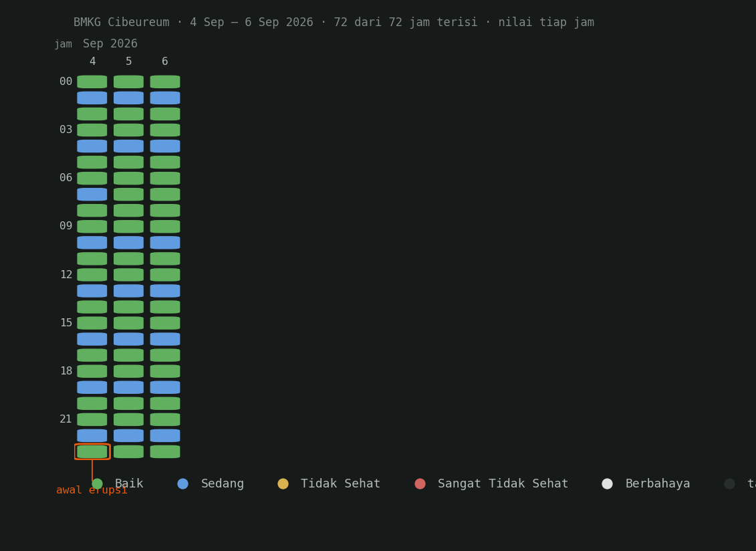Click the "Berbahaya" legend label

click(x=658, y=483)
